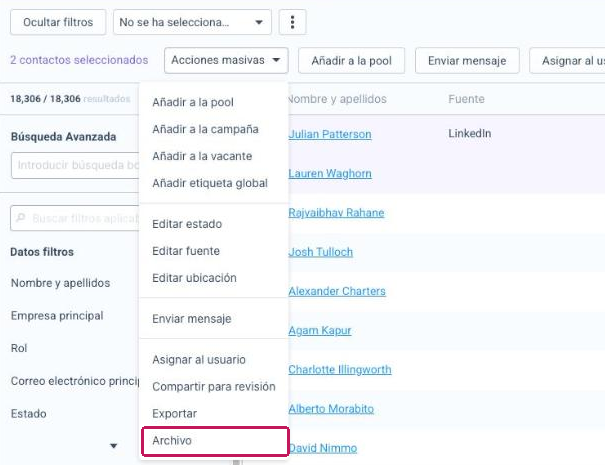Open Julian Patterson contact link

(330, 134)
